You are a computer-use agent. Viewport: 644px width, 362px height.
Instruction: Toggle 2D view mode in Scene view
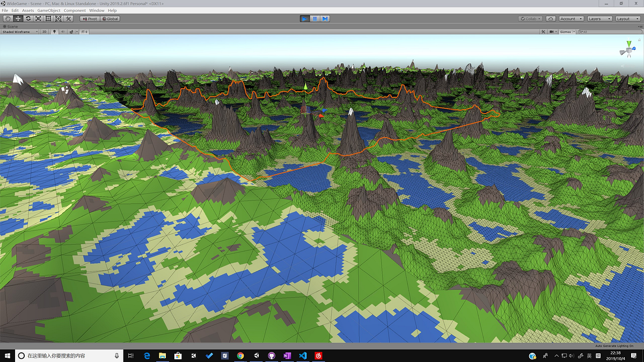[44, 31]
